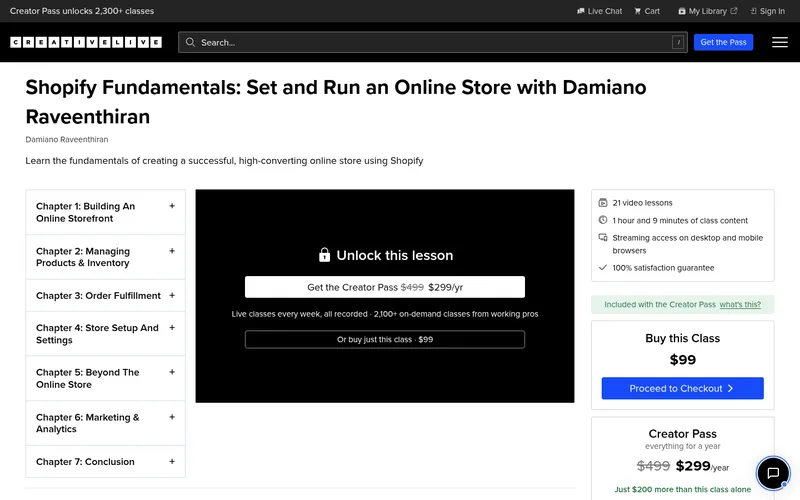The height and width of the screenshot is (500, 800).
Task: Click the video lessons icon
Action: coord(603,203)
